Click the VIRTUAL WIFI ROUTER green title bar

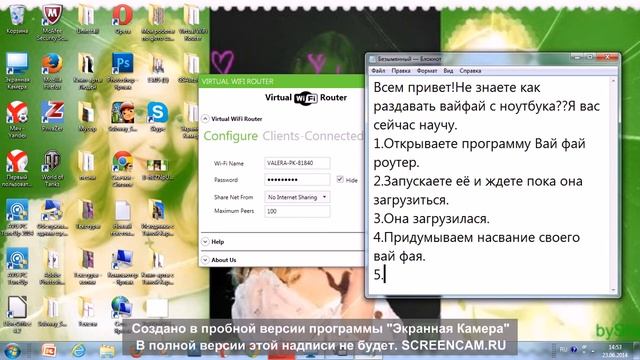click(x=282, y=81)
